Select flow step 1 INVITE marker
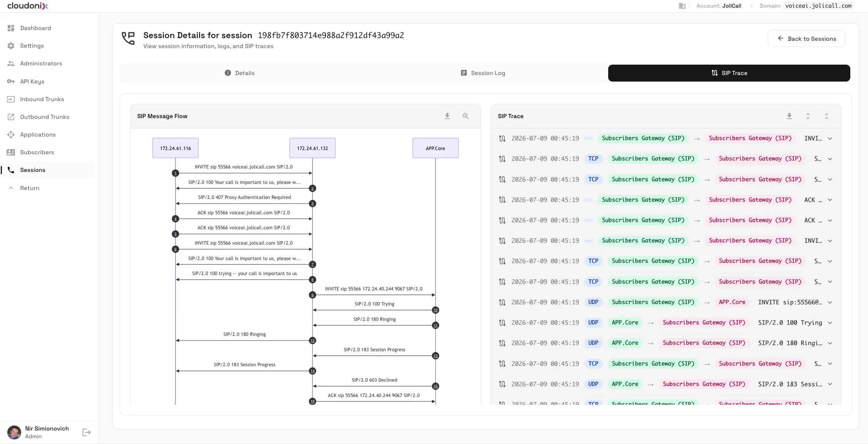Image resolution: width=868 pixels, height=444 pixels. [176, 173]
